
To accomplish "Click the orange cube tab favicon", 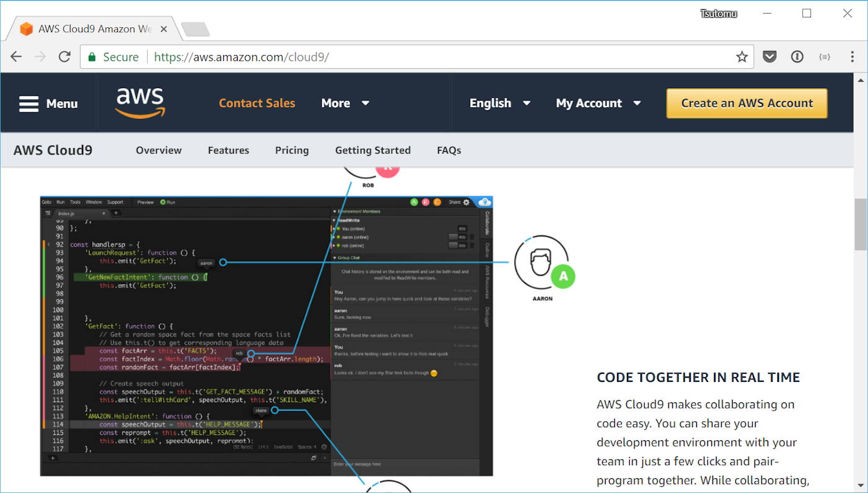I will 26,29.
